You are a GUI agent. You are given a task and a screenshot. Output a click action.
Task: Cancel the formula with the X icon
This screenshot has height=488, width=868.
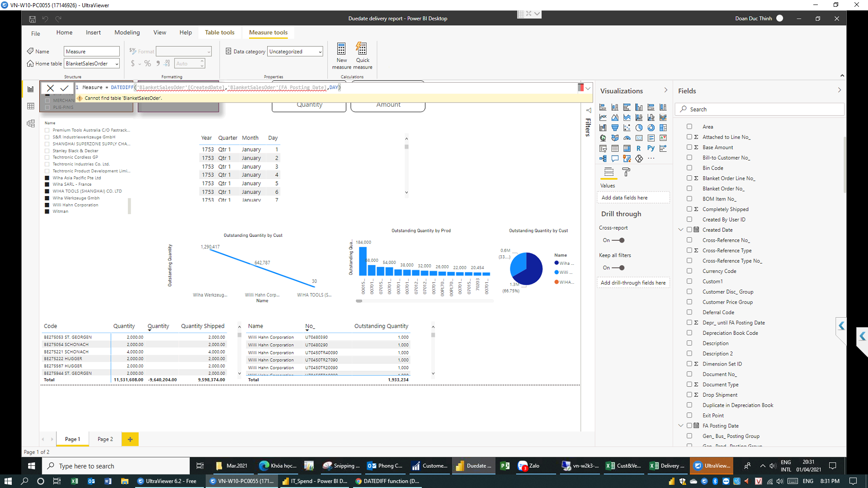click(x=50, y=88)
